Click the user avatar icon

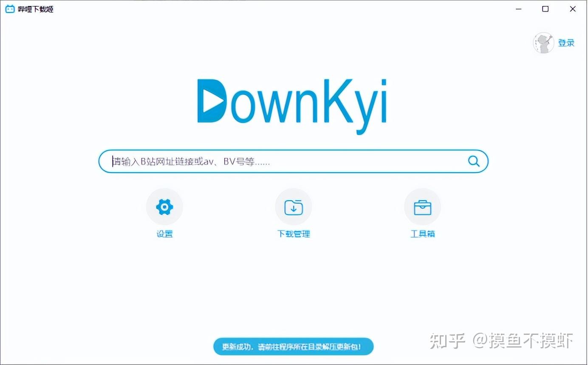pos(543,42)
